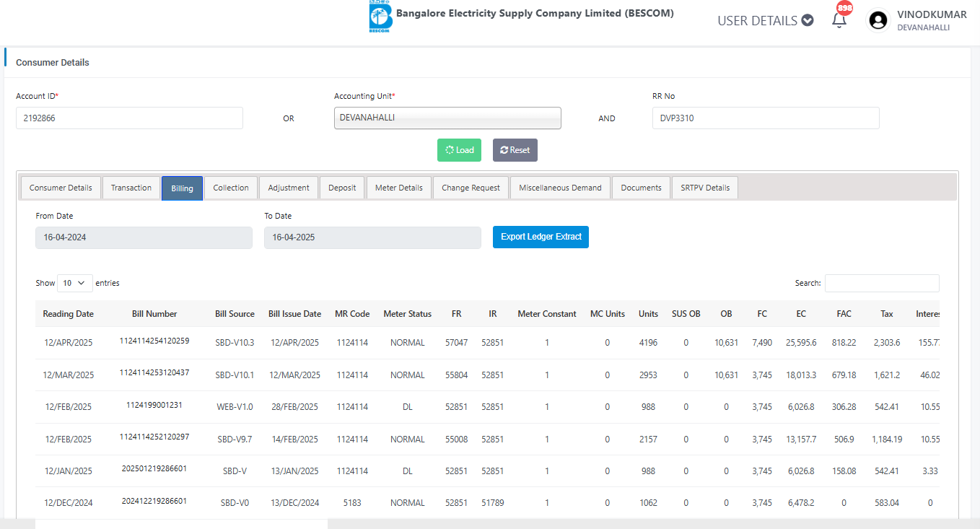This screenshot has height=529, width=980.
Task: Sort by Reading Date column header
Action: click(x=68, y=314)
